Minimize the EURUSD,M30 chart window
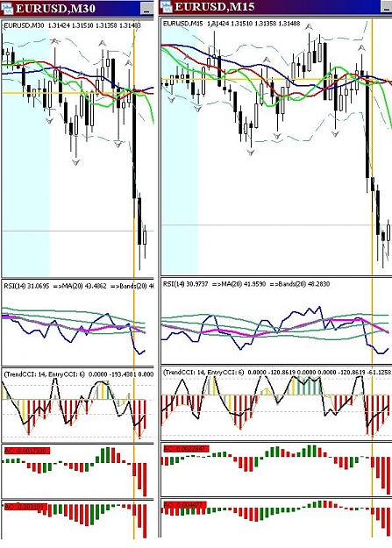The height and width of the screenshot is (548, 392). click(147, 10)
